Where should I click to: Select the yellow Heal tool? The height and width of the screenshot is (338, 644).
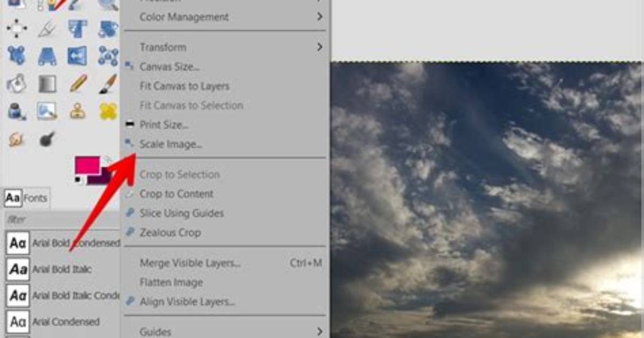point(108,111)
